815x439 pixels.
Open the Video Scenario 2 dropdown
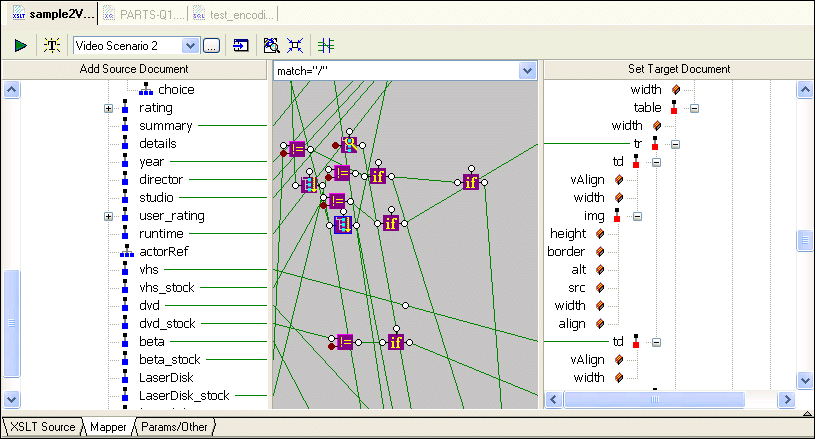pyautogui.click(x=190, y=45)
